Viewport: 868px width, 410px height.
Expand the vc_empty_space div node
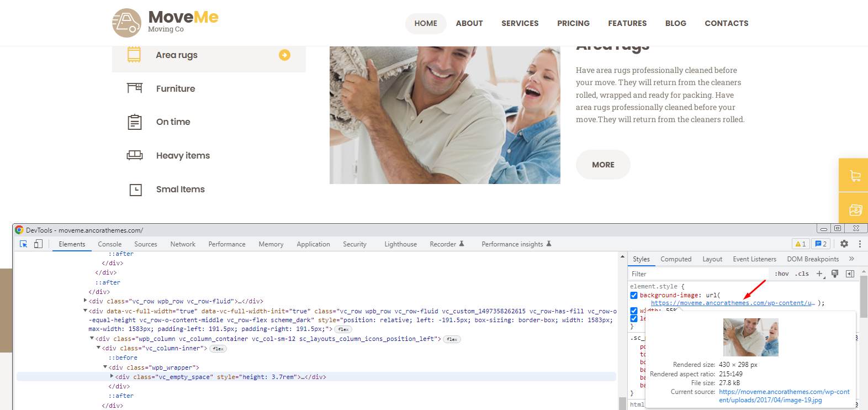(112, 376)
